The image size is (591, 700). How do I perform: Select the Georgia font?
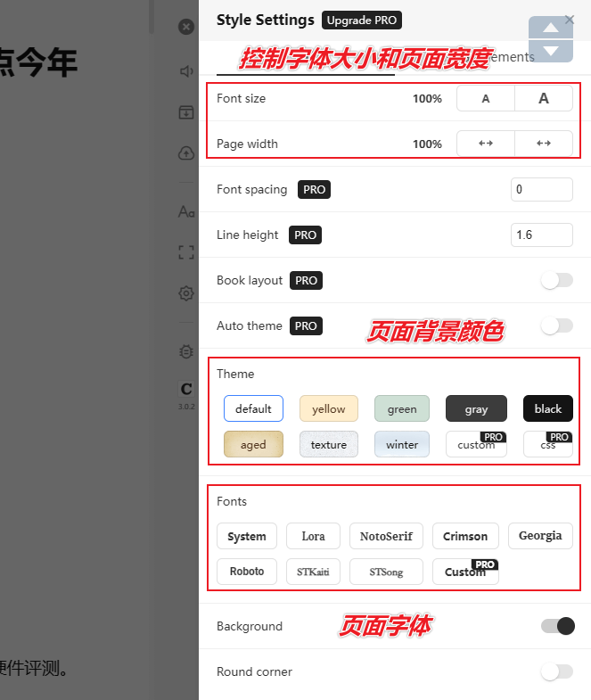pyautogui.click(x=540, y=536)
